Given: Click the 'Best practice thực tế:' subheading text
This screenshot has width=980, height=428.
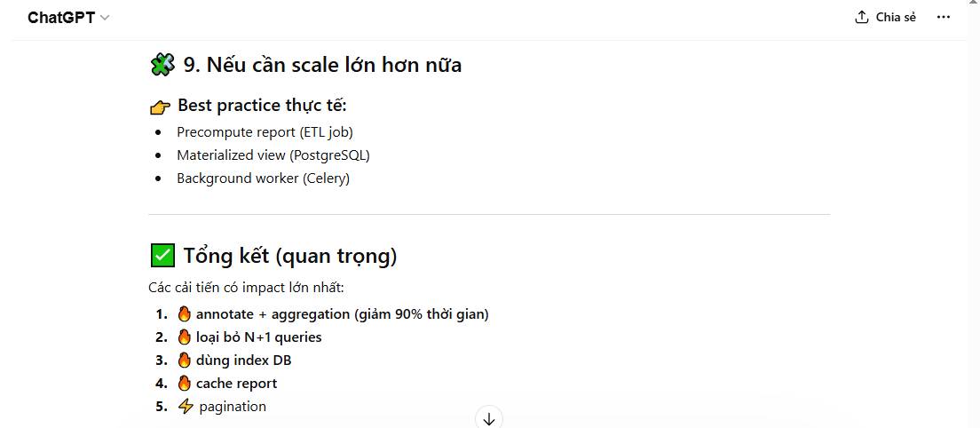Looking at the screenshot, I should (x=262, y=106).
